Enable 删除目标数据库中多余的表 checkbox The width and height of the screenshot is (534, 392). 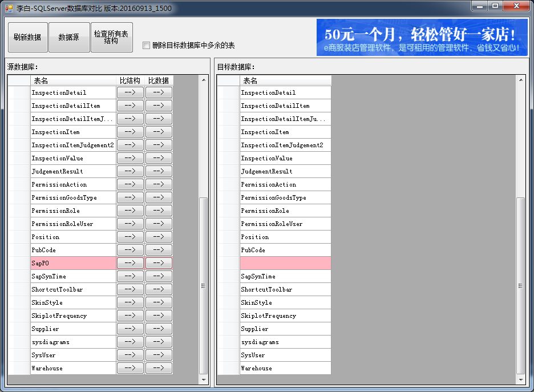(x=147, y=45)
